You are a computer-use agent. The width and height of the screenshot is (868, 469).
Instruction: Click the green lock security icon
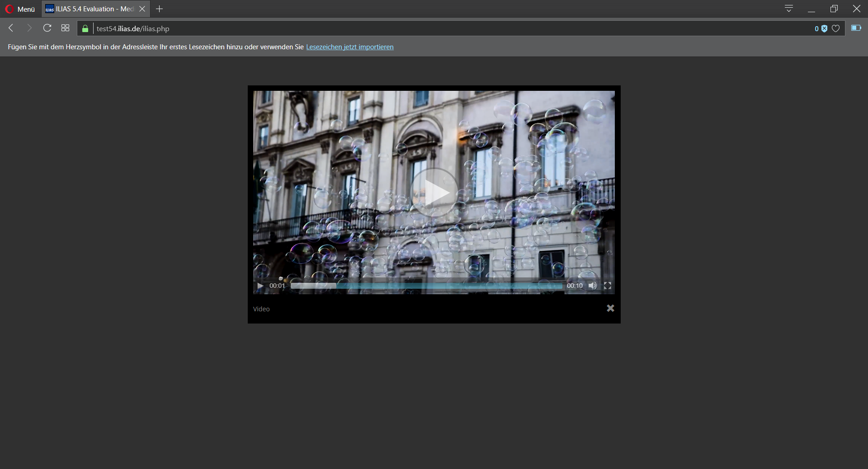point(85,28)
